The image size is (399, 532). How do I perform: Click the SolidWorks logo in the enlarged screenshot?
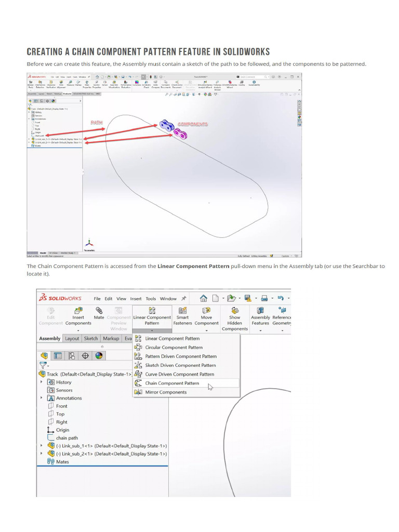pos(60,298)
